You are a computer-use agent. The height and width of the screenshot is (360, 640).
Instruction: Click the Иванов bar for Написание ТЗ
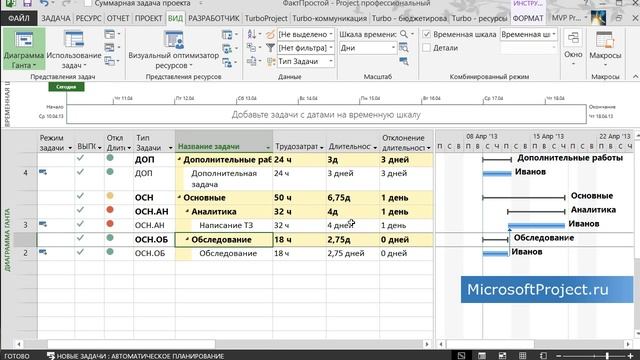(x=536, y=225)
